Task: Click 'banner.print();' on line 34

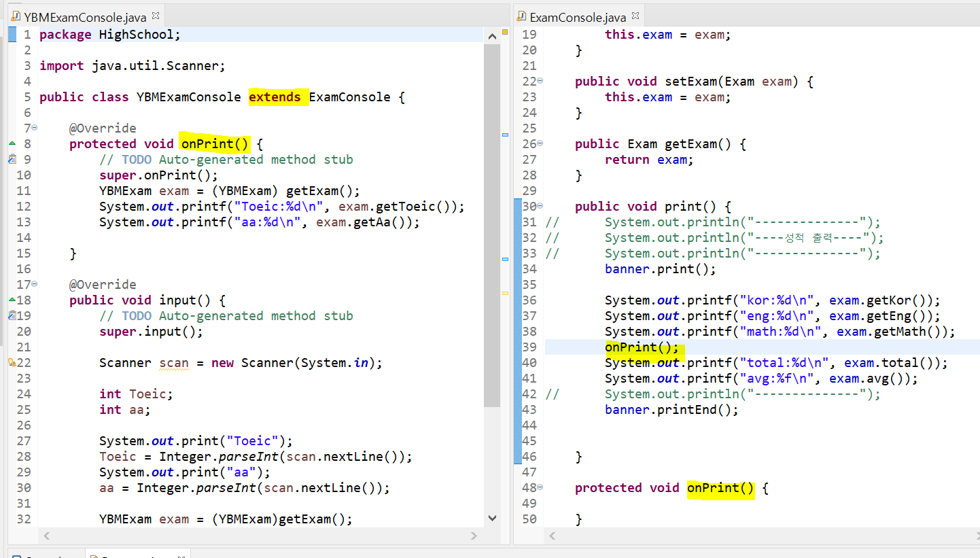Action: click(661, 268)
